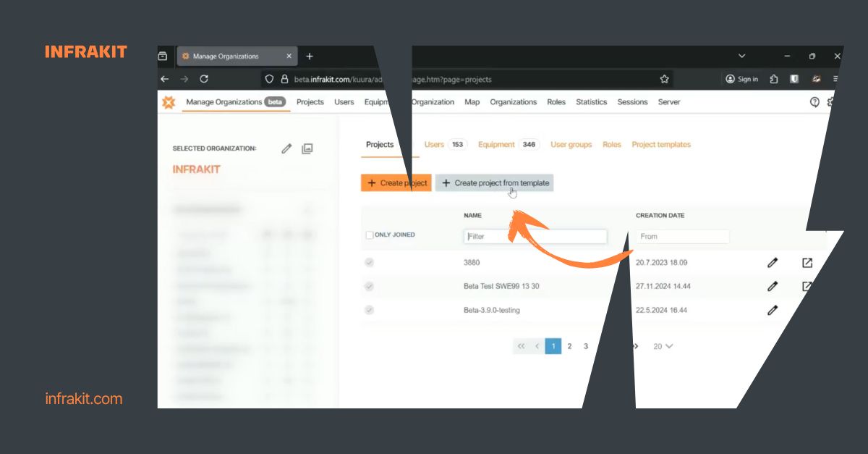Click creation date 22.5.2024 16.44
868x454 pixels.
coord(662,310)
